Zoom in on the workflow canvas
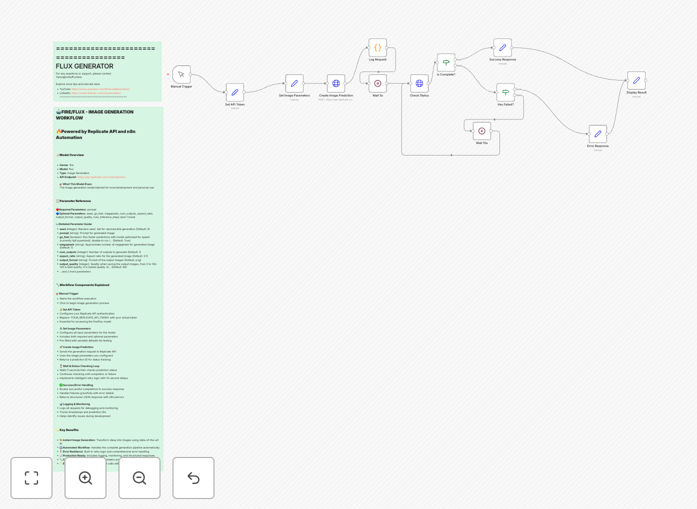The image size is (697, 509). coord(85,478)
